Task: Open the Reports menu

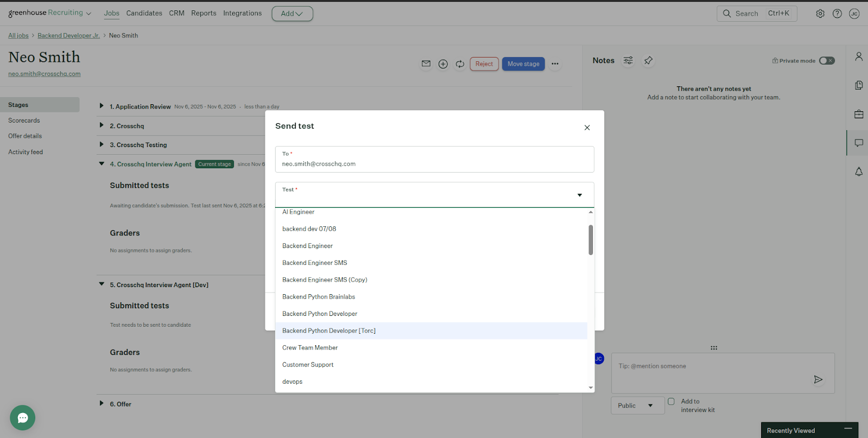Action: click(203, 13)
